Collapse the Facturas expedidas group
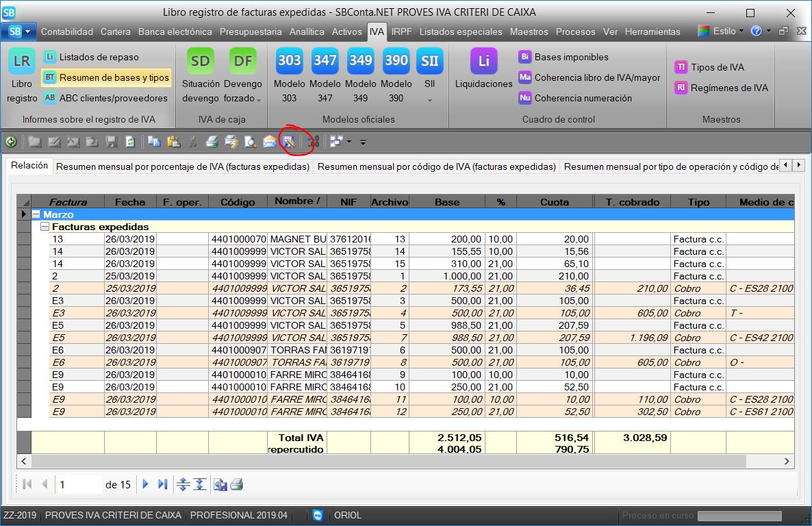This screenshot has height=526, width=812. [45, 227]
